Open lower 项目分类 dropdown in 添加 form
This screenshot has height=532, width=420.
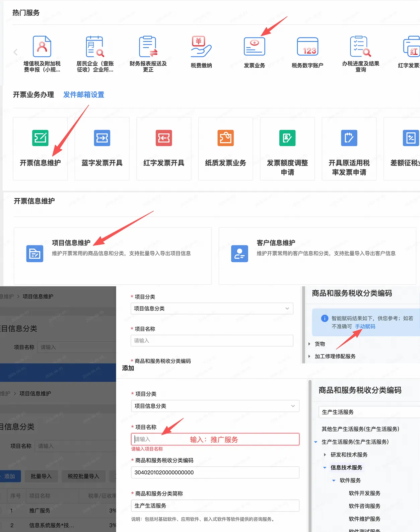pos(215,406)
